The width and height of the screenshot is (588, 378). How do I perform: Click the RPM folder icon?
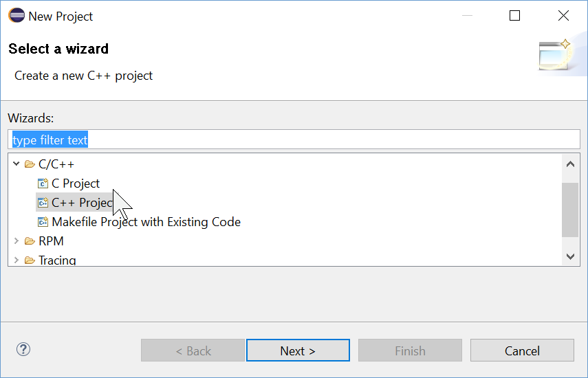[x=30, y=241]
